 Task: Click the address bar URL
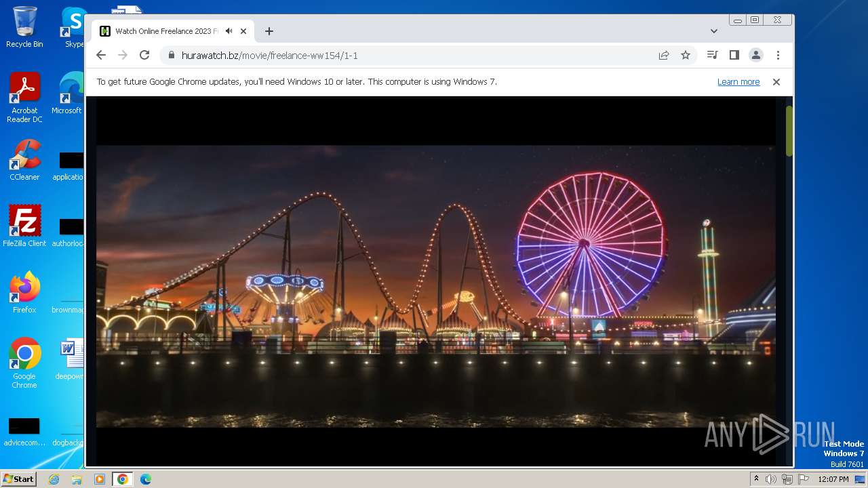[270, 56]
